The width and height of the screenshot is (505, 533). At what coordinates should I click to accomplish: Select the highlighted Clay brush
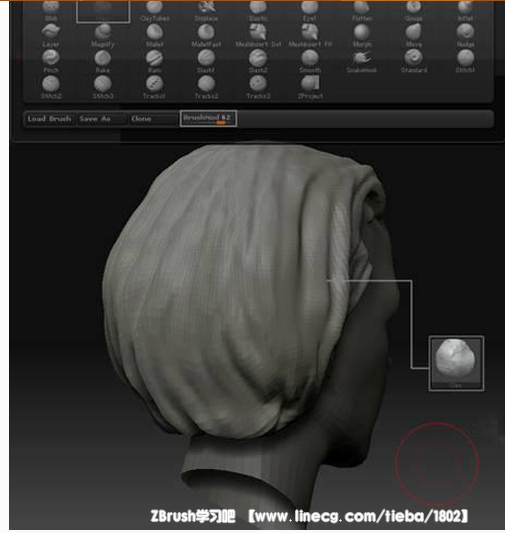(103, 11)
